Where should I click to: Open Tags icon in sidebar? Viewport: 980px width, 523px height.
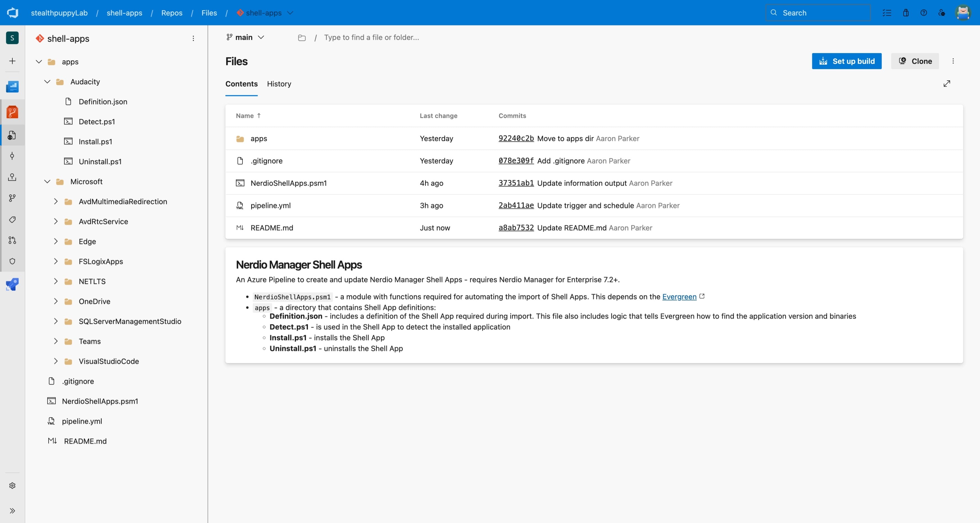(x=12, y=219)
